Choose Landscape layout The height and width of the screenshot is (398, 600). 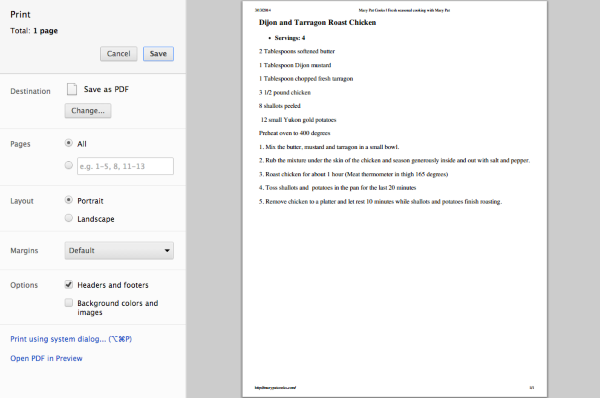click(68, 218)
